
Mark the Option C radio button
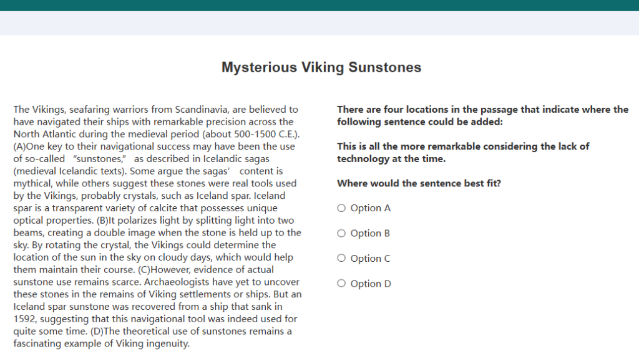pos(341,258)
